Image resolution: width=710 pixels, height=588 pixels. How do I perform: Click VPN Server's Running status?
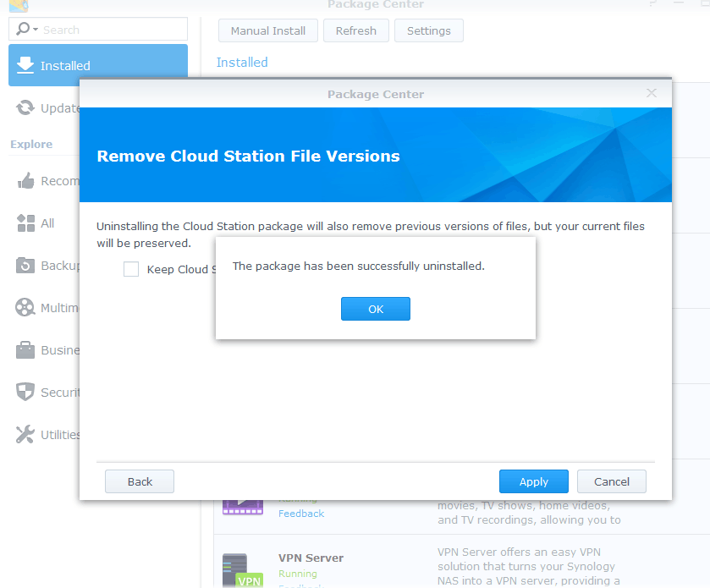pyautogui.click(x=298, y=574)
